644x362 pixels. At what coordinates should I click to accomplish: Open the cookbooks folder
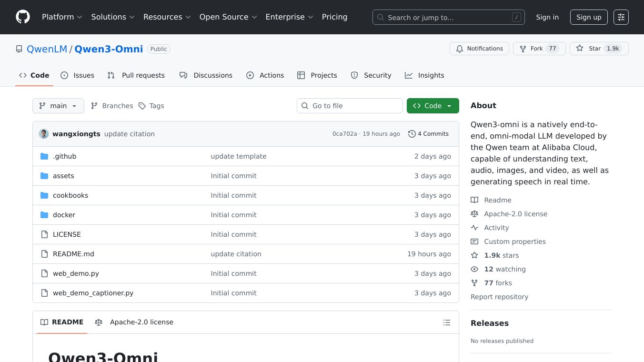pos(70,195)
